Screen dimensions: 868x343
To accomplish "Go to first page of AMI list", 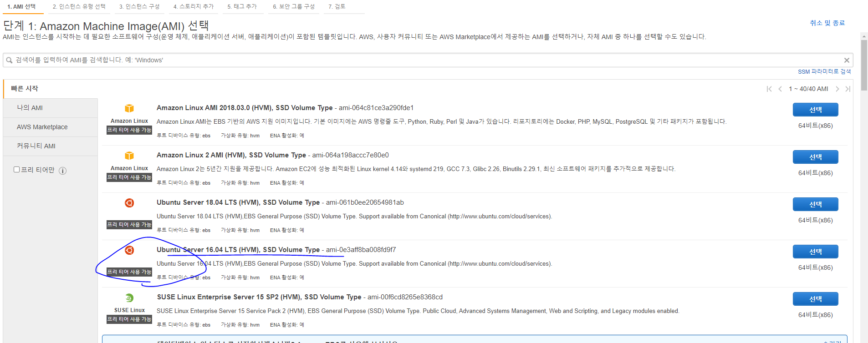I will click(769, 89).
